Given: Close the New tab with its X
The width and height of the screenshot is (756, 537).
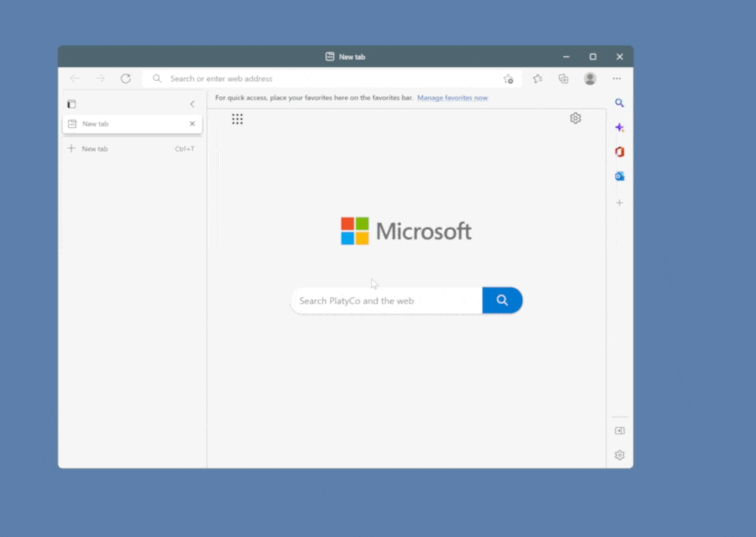Looking at the screenshot, I should click(x=192, y=124).
